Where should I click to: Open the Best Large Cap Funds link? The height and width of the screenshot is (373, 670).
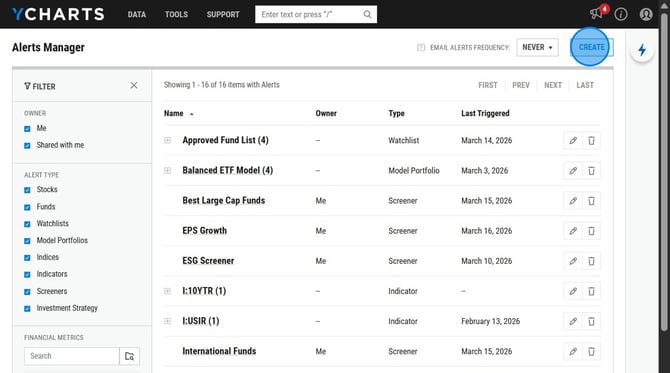pyautogui.click(x=223, y=200)
